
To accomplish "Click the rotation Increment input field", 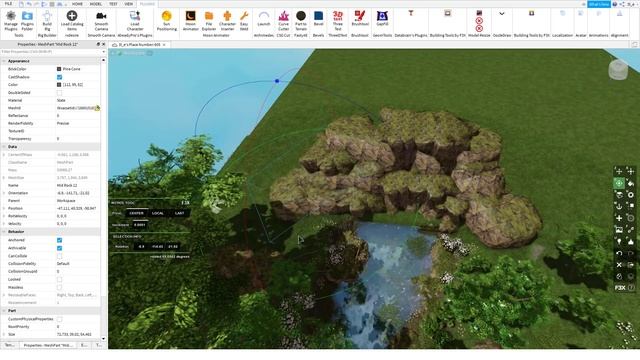I will point(140,225).
